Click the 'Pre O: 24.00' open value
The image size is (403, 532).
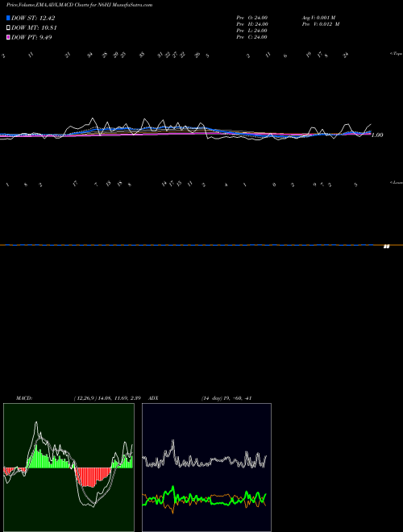point(252,18)
